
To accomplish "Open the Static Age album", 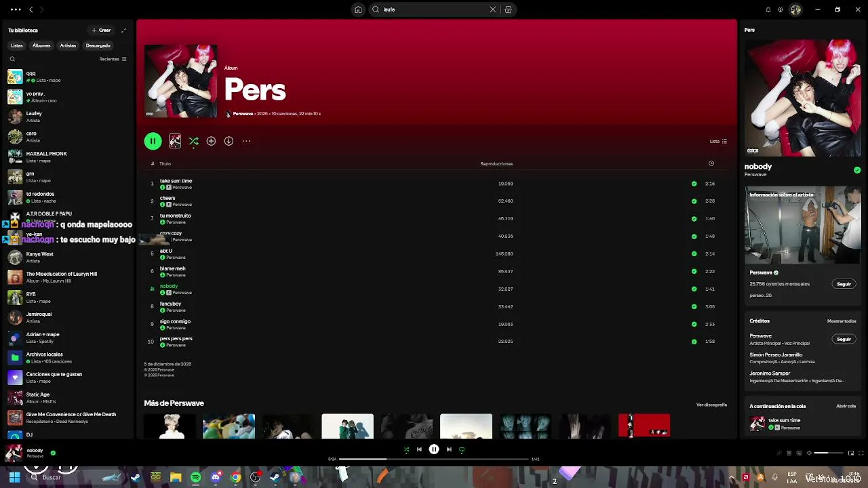I will click(68, 397).
